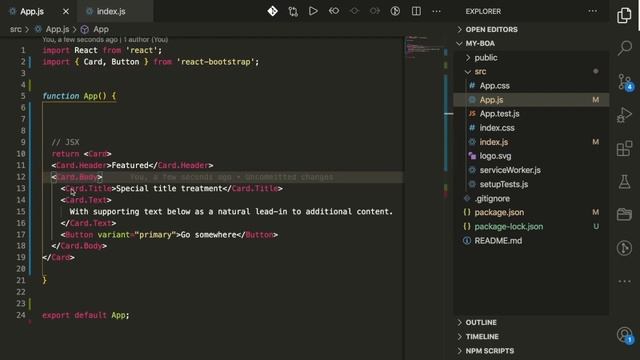The width and height of the screenshot is (640, 360).
Task: Open serviceWorker.js in the explorer
Action: 510,170
